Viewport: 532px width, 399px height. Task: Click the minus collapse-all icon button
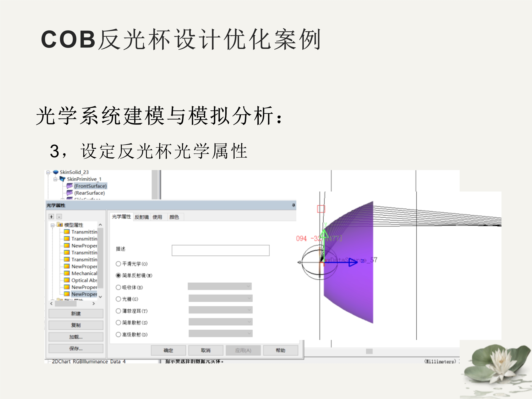point(59,217)
